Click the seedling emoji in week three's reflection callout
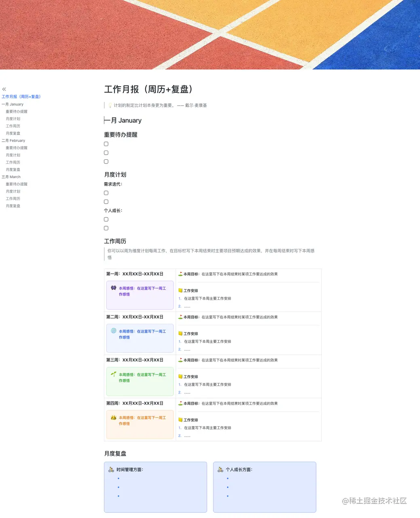 pyautogui.click(x=114, y=374)
